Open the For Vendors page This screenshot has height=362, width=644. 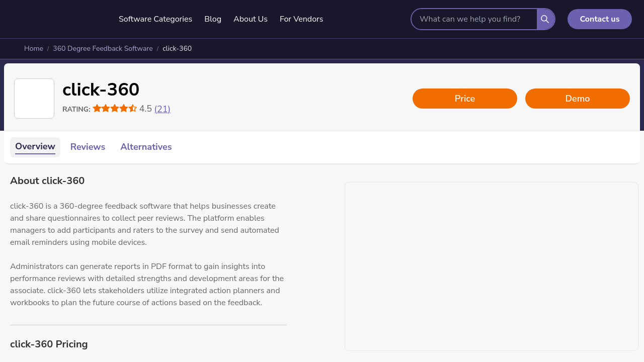tap(301, 19)
